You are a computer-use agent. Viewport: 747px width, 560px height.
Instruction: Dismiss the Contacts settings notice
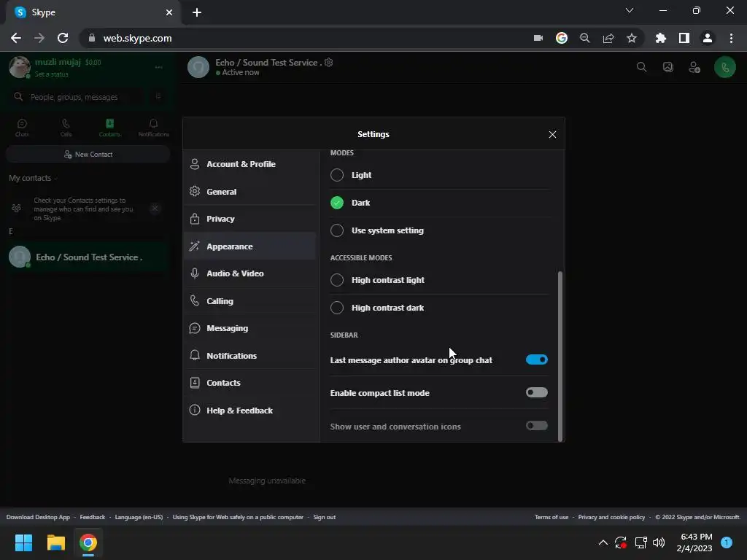155,208
